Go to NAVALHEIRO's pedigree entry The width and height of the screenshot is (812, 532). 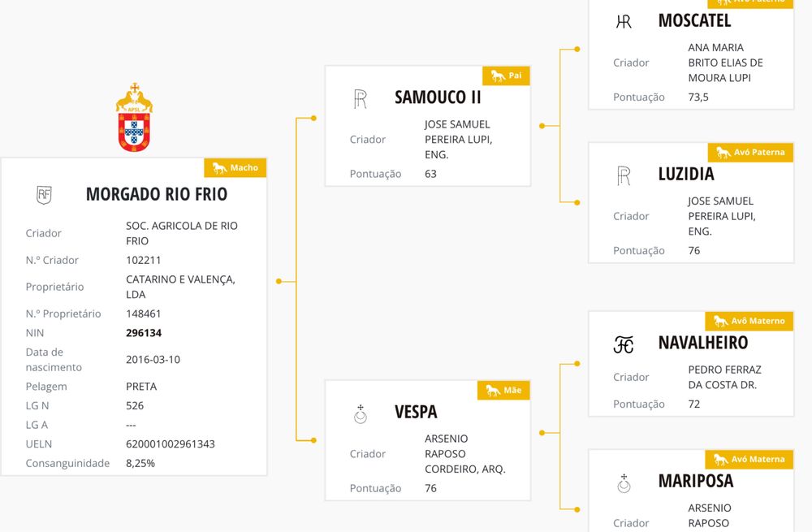click(703, 343)
